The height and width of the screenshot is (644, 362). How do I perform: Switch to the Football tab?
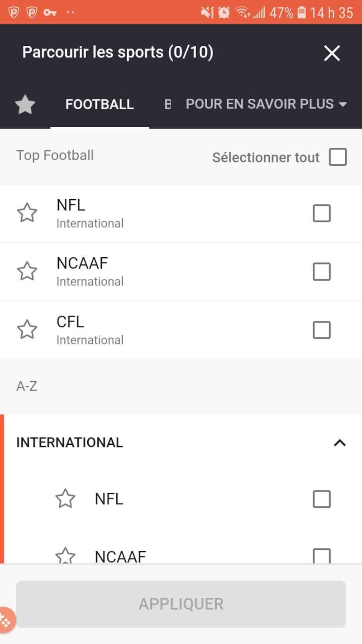[100, 105]
